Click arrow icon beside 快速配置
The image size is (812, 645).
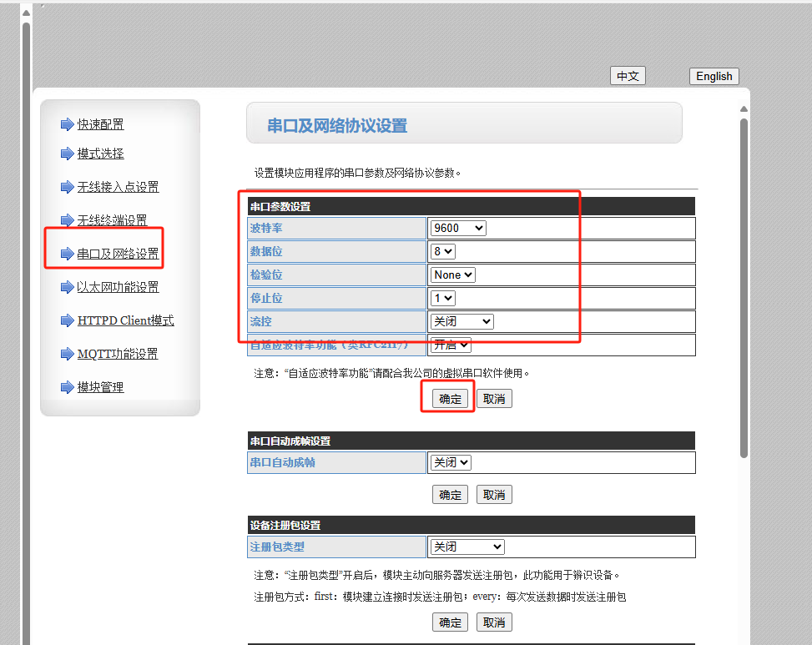[x=67, y=124]
